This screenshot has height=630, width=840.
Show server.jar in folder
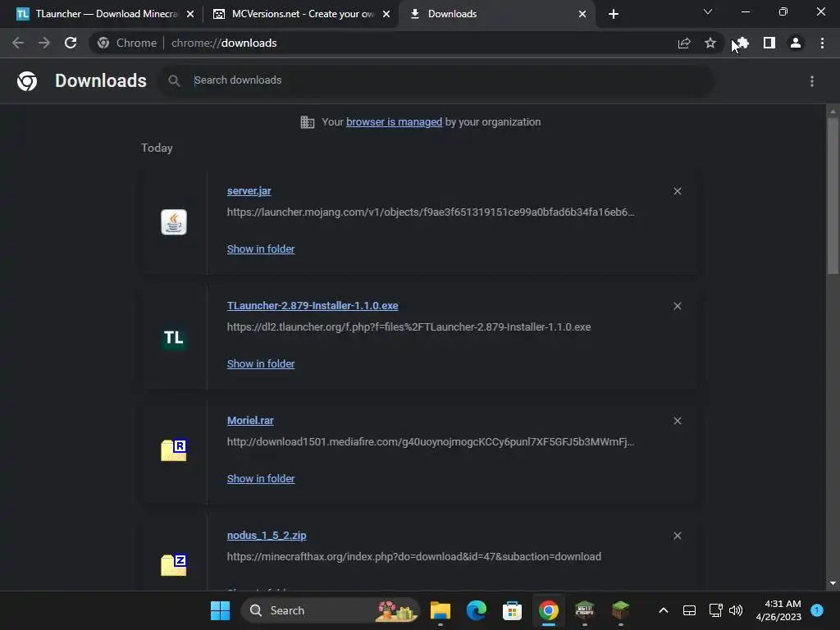[261, 249]
